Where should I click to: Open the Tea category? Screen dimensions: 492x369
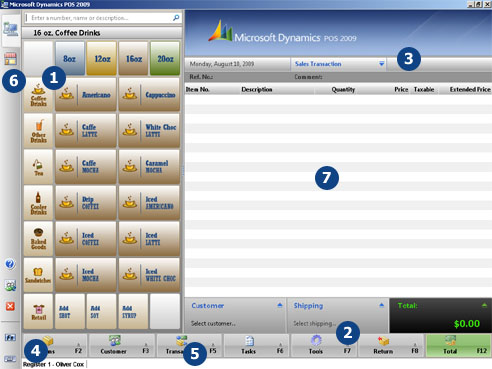tap(38, 167)
